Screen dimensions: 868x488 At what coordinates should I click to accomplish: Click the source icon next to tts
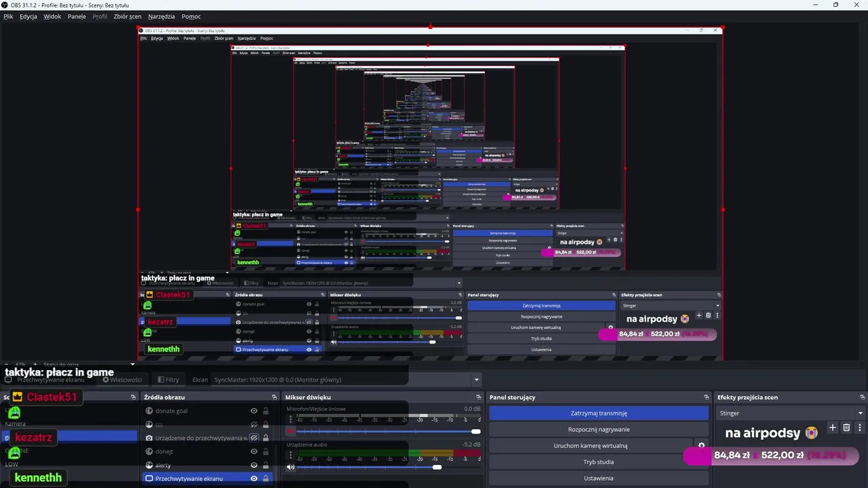pyautogui.click(x=149, y=424)
